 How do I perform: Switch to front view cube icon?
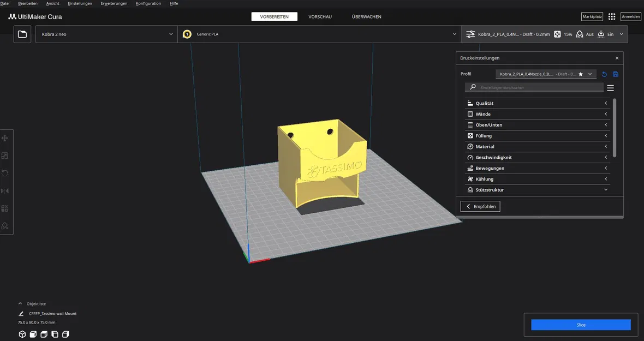click(34, 334)
